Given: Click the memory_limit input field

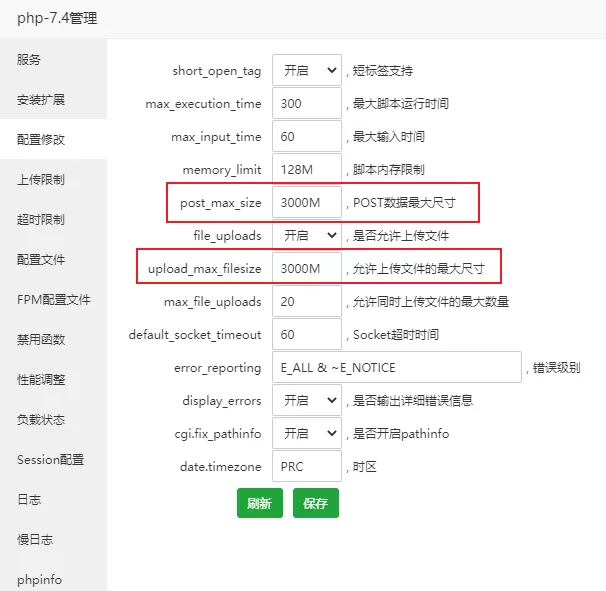Looking at the screenshot, I should [307, 169].
